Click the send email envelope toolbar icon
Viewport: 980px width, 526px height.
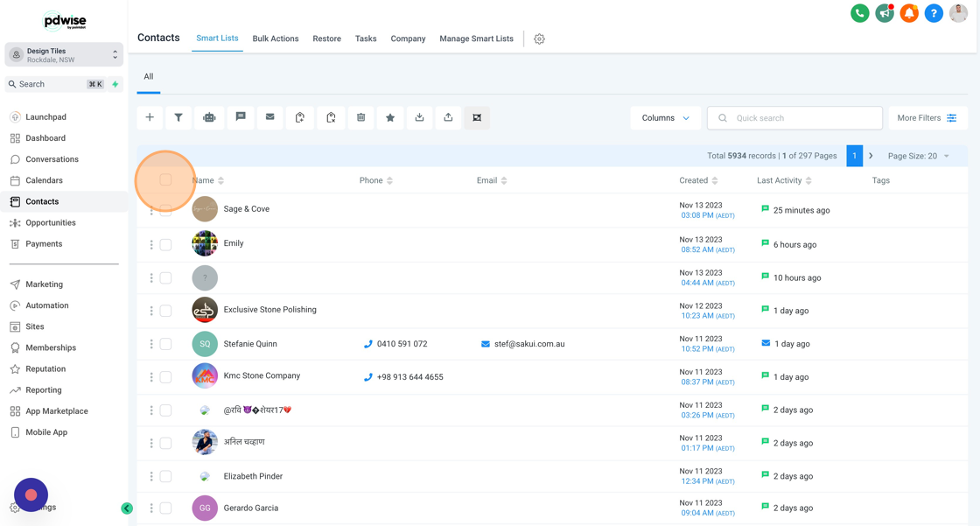(x=270, y=117)
